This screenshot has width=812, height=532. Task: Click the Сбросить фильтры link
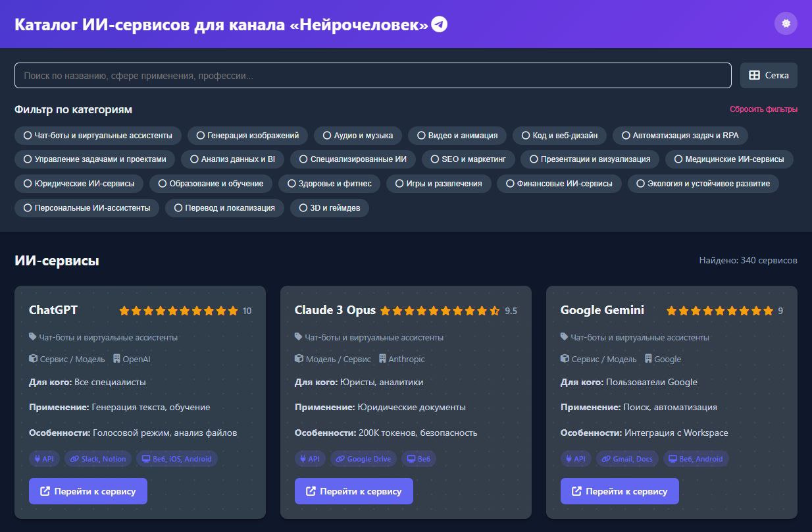(765, 108)
